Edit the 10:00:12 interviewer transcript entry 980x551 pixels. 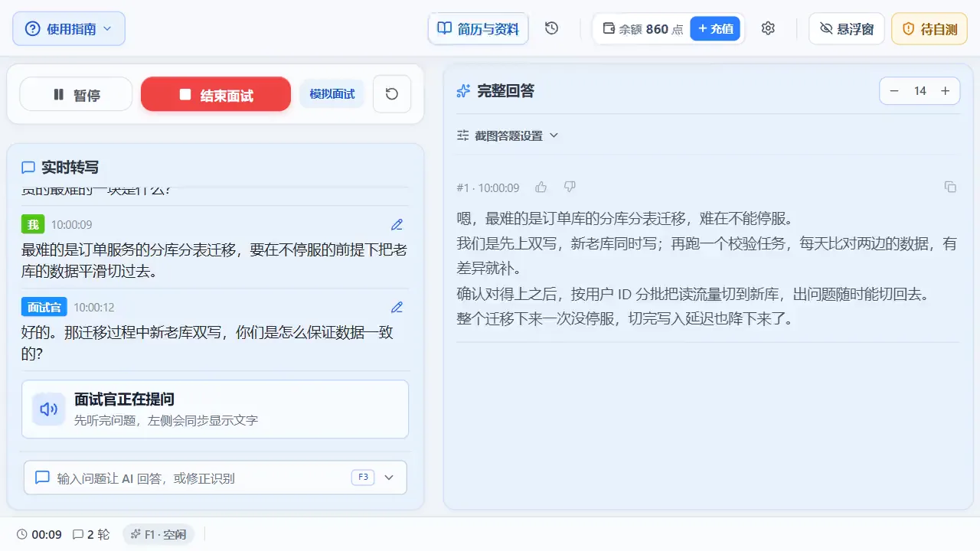(x=397, y=308)
